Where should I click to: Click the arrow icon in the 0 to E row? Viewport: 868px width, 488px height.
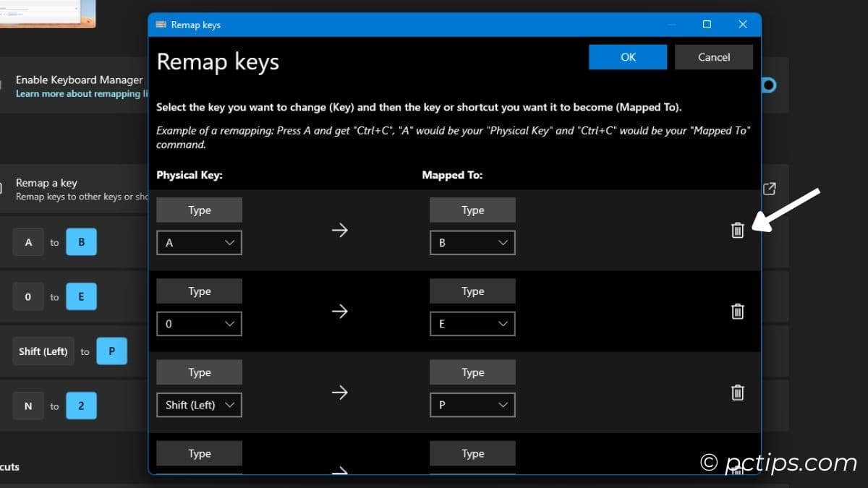[x=339, y=311]
